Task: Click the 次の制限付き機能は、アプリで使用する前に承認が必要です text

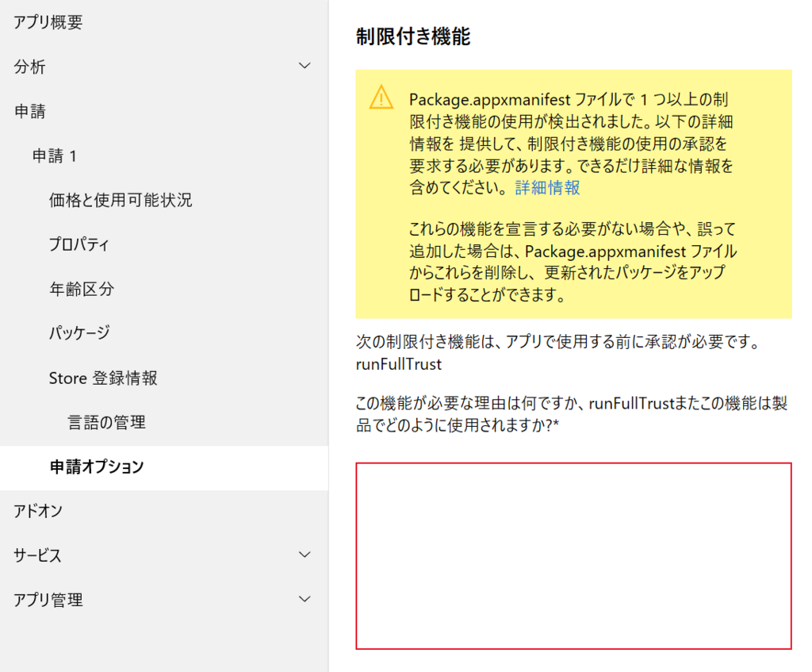Action: tap(557, 342)
